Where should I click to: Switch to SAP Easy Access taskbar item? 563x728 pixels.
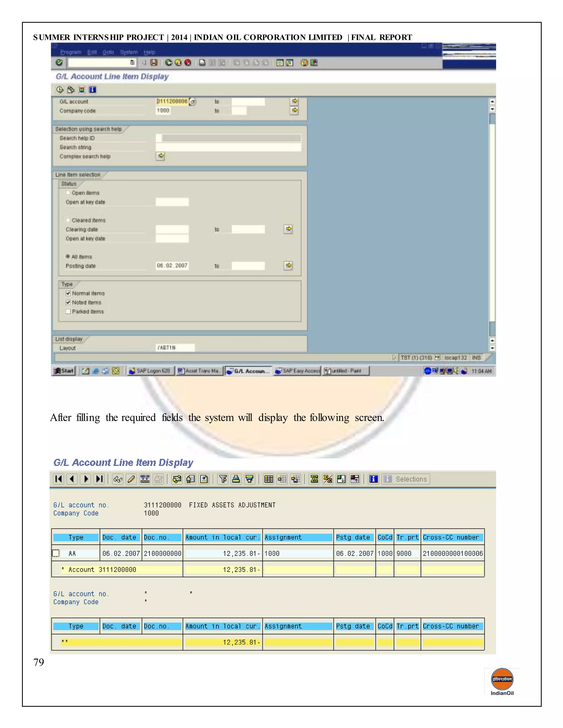(x=297, y=371)
